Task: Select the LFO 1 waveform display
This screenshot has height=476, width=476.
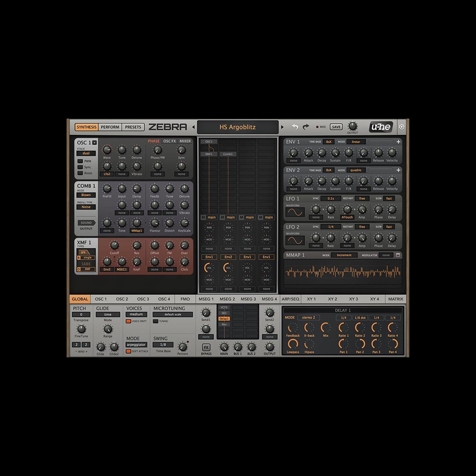Action: 295,212
